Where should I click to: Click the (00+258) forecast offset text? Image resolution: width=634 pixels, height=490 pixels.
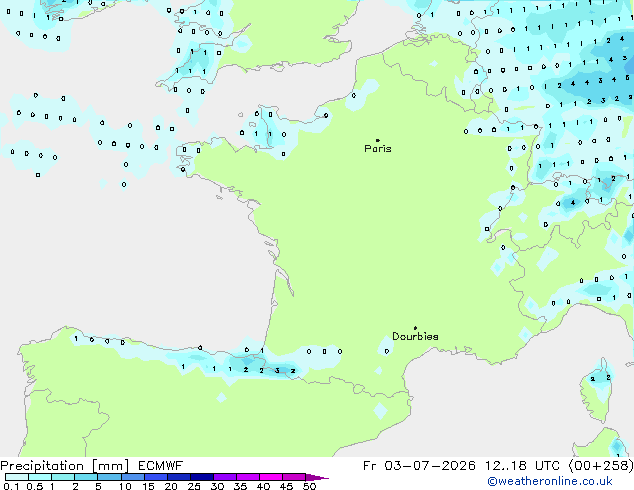[x=601, y=466]
